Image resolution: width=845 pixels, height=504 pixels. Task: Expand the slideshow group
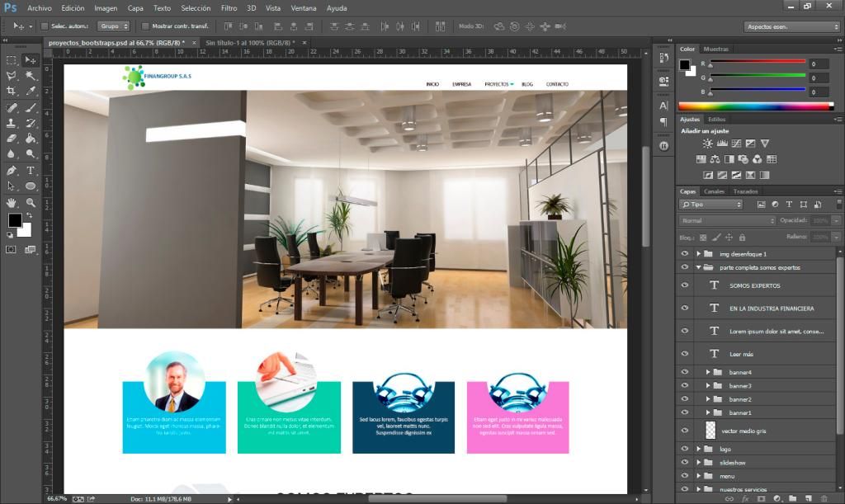698,463
